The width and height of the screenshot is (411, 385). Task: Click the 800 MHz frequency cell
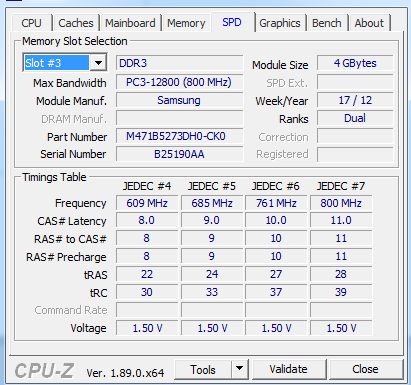click(341, 203)
